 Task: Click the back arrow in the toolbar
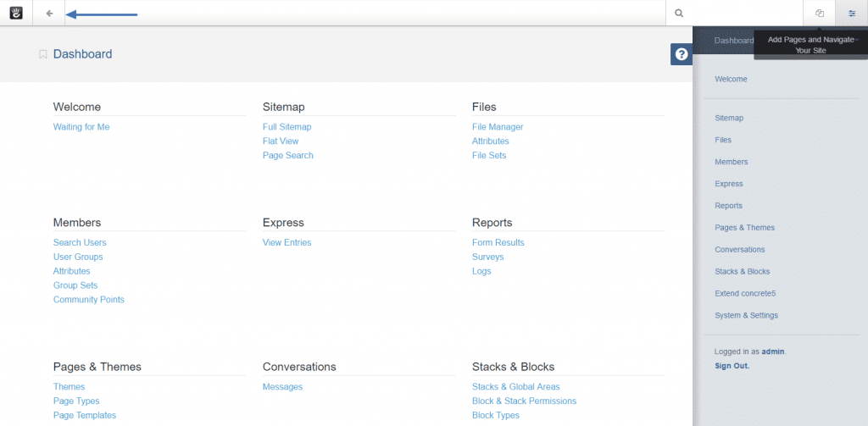pyautogui.click(x=49, y=13)
